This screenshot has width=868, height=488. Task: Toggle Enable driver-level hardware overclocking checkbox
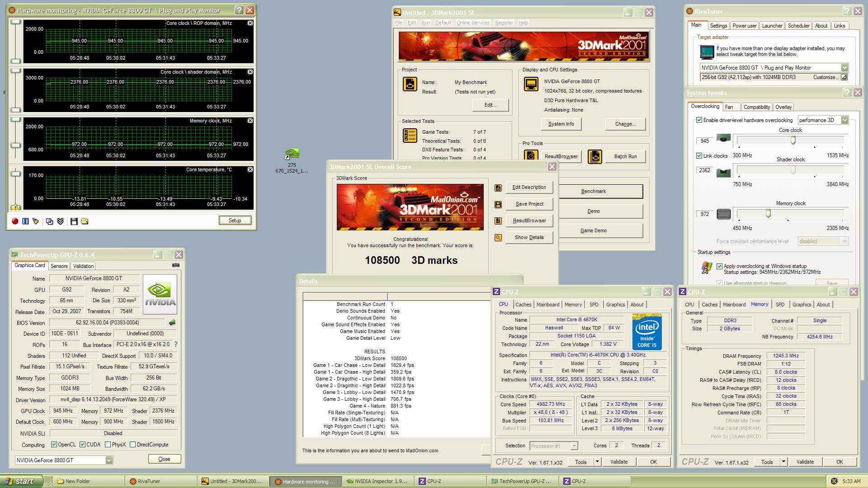[699, 120]
